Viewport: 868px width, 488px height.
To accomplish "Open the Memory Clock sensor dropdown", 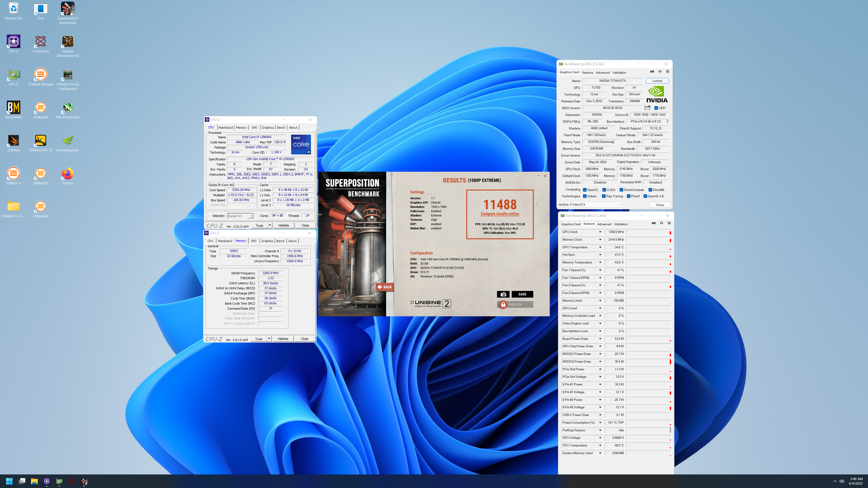I will (x=600, y=240).
